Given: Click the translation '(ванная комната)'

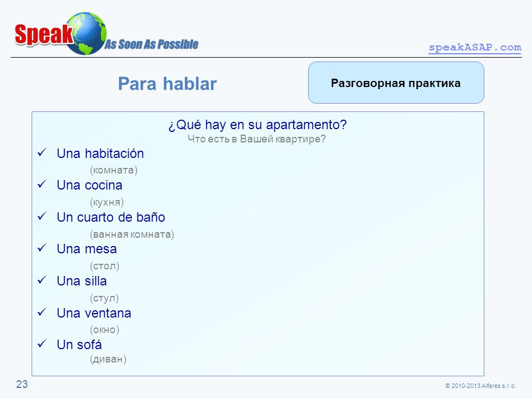Looking at the screenshot, I should coord(132,234).
